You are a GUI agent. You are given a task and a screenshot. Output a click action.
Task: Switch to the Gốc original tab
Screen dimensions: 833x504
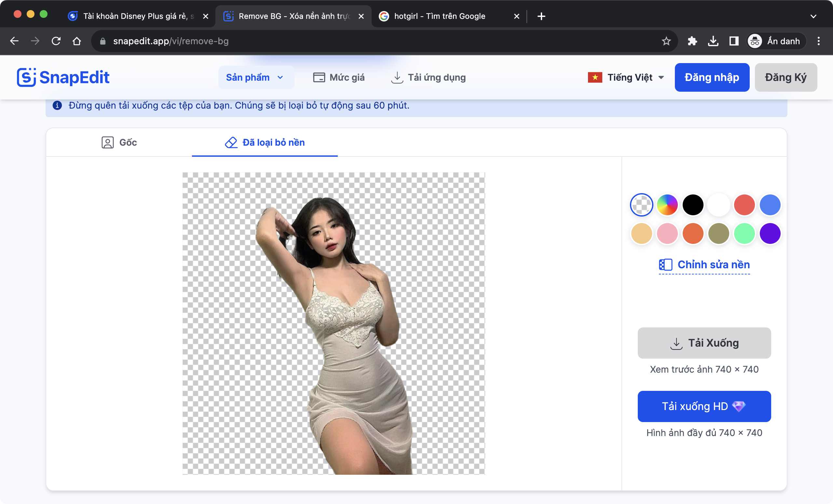(x=119, y=142)
